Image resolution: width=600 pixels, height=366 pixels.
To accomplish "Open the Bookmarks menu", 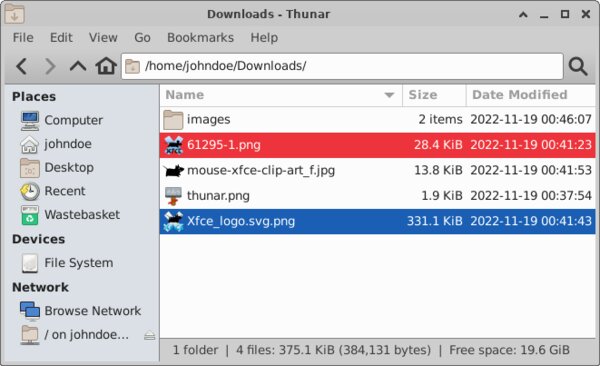I will click(200, 38).
